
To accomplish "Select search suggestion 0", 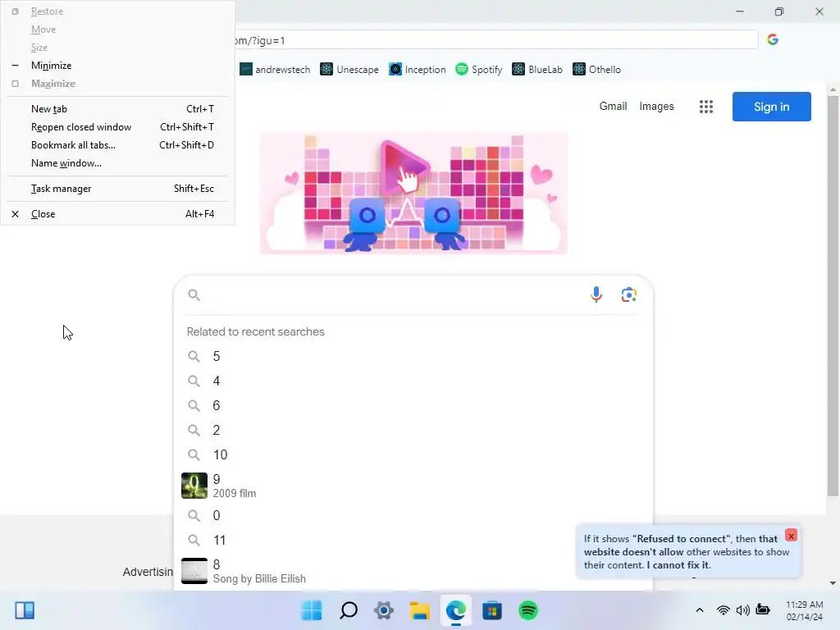I will [413, 515].
